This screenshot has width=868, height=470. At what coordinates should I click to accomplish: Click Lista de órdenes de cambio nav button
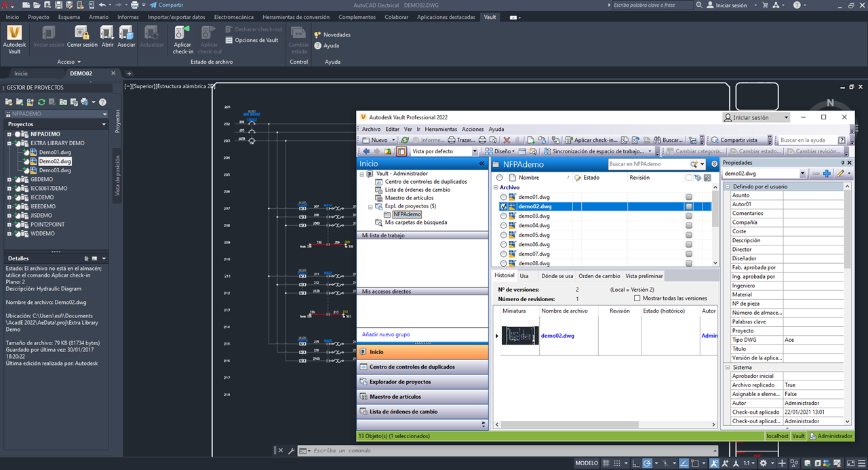422,412
